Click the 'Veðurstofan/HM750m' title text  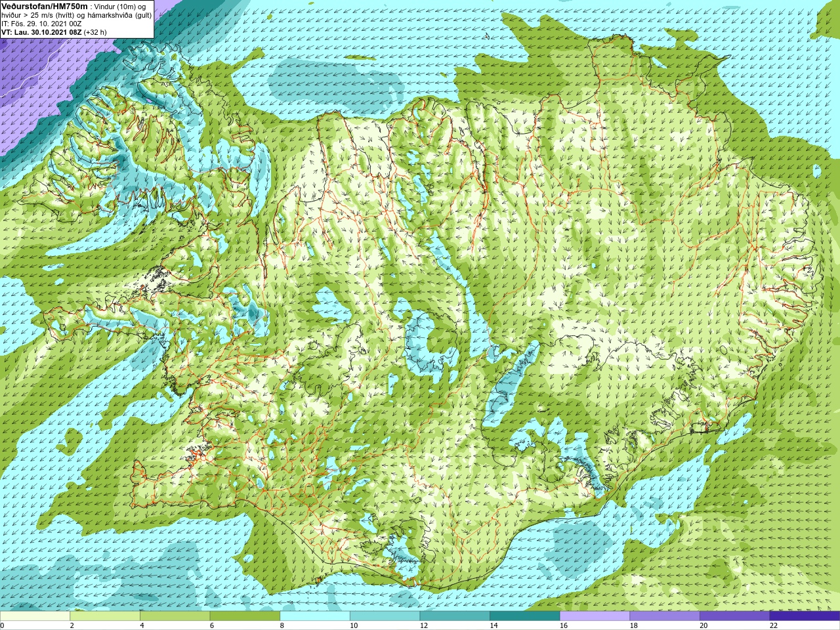pyautogui.click(x=45, y=6)
